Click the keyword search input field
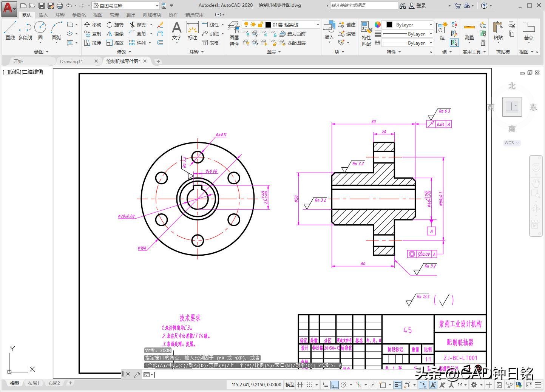 click(363, 5)
